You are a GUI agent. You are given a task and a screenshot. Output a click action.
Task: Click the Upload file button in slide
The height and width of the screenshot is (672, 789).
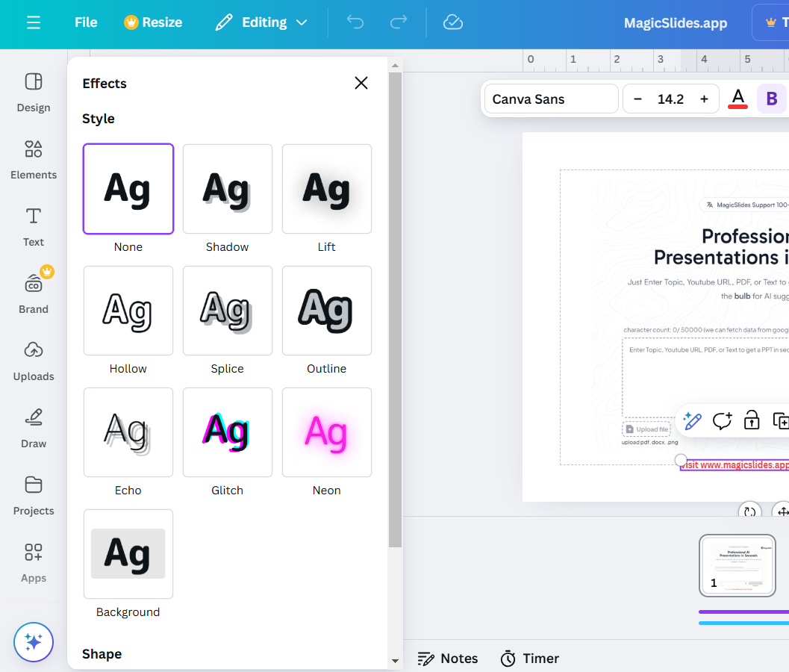click(x=646, y=429)
